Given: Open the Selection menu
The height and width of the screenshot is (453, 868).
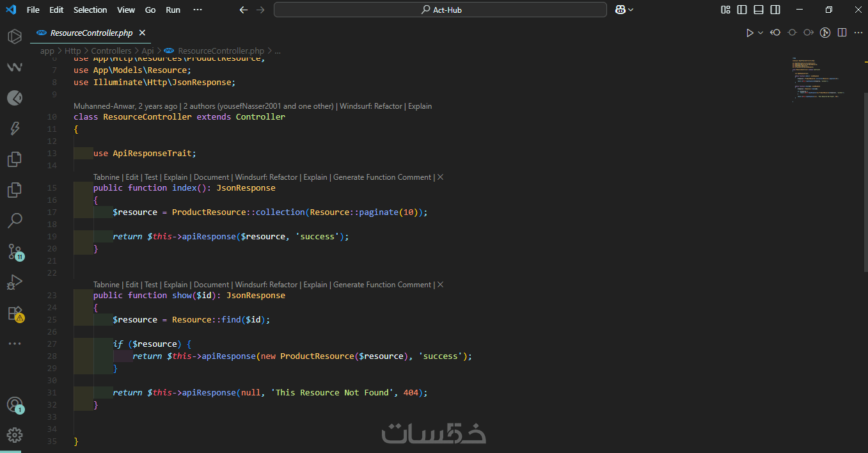Looking at the screenshot, I should 90,10.
